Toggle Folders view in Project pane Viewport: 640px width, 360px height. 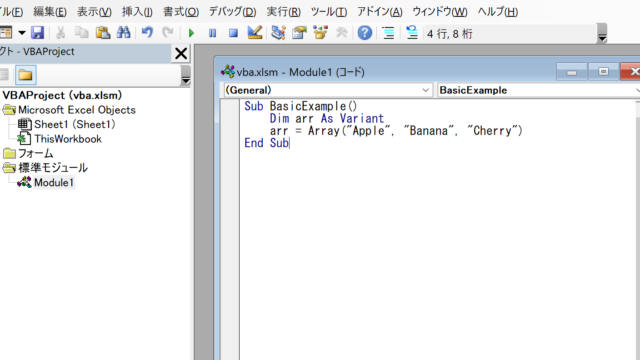[25, 75]
